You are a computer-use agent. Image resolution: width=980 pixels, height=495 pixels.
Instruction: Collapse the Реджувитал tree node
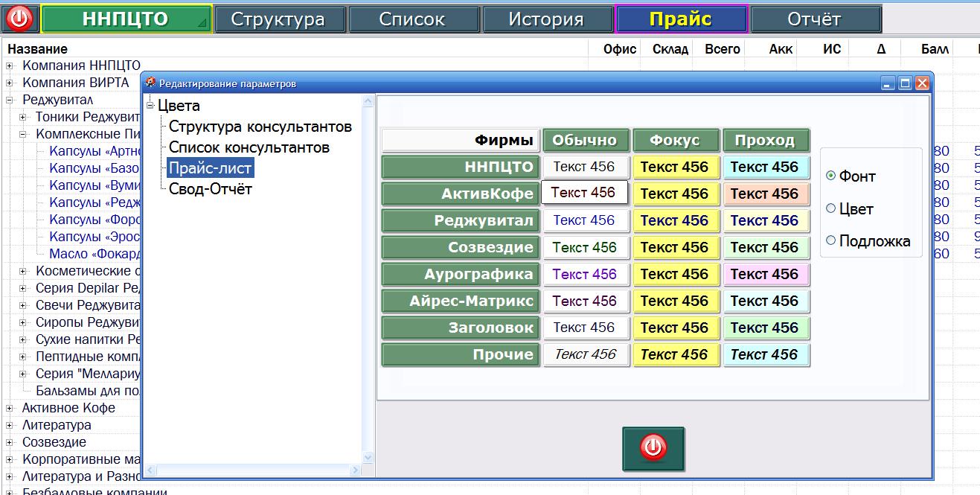click(x=10, y=100)
